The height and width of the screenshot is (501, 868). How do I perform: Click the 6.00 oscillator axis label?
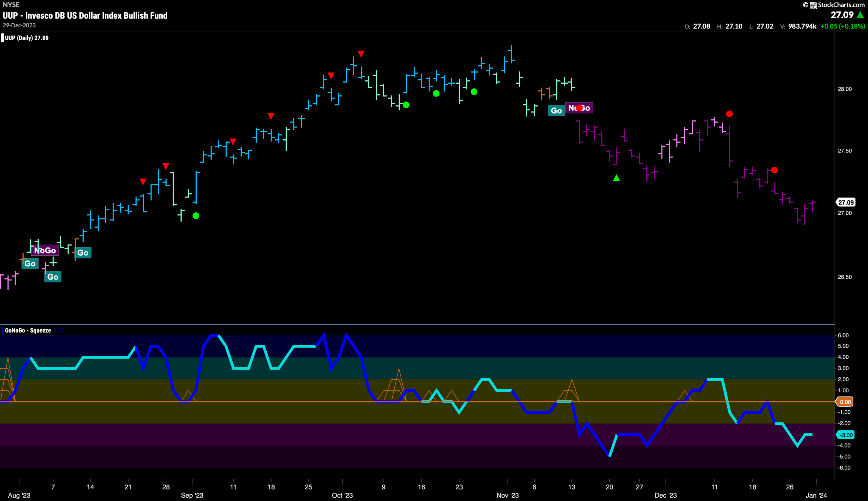click(x=843, y=335)
